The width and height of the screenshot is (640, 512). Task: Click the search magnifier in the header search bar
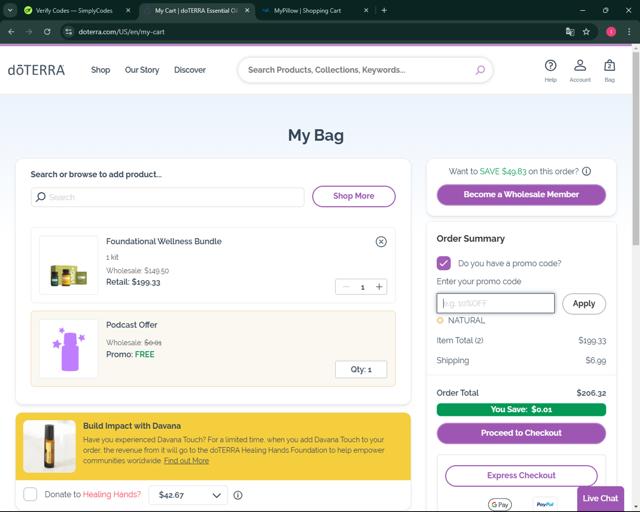pyautogui.click(x=480, y=70)
